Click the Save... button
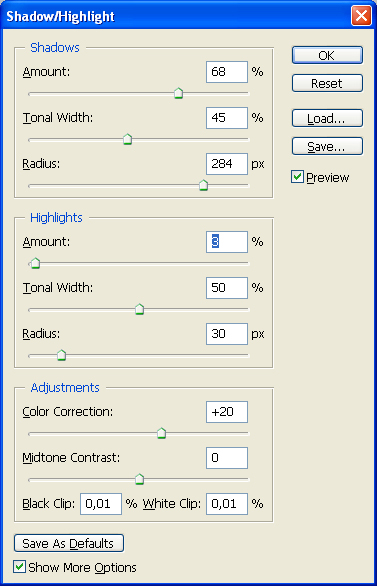 click(327, 146)
